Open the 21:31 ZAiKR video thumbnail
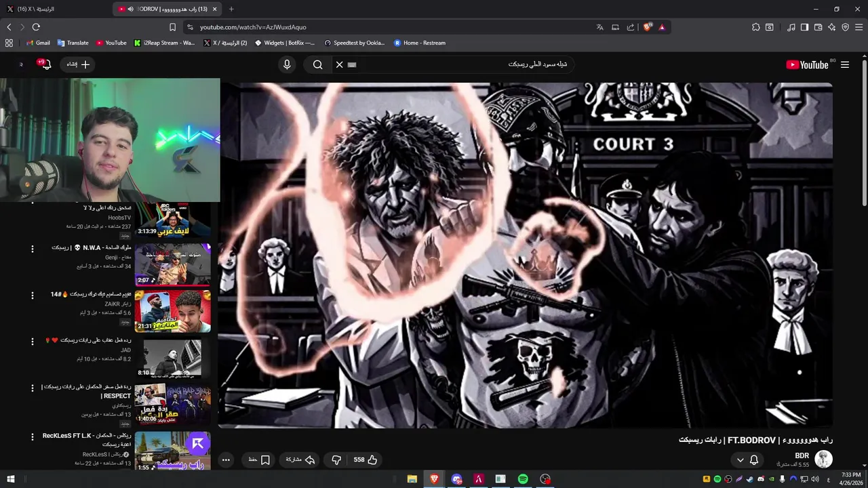The width and height of the screenshot is (868, 488). pos(172,311)
